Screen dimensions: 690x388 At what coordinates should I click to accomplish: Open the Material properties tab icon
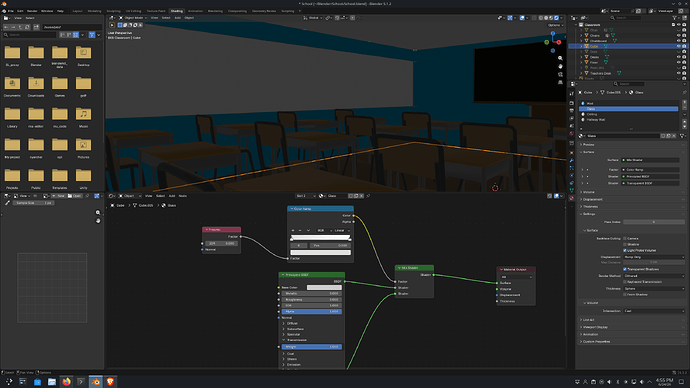[572, 198]
